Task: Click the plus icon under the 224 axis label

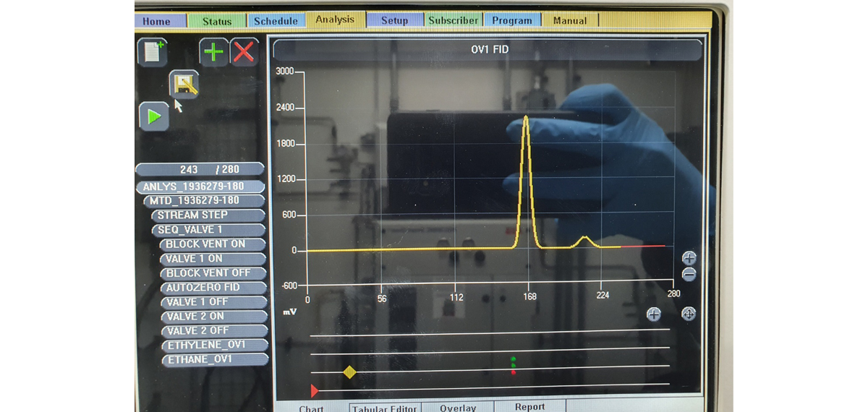Action: [653, 314]
